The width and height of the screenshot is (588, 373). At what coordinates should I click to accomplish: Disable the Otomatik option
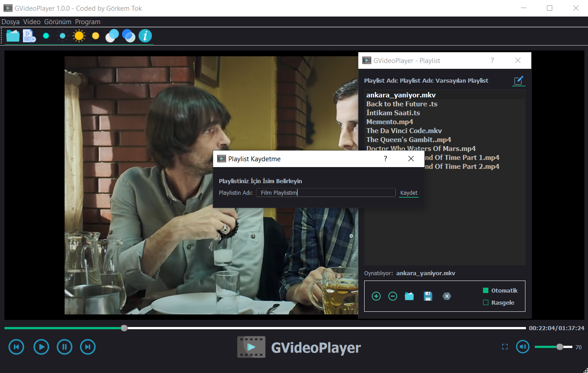click(x=485, y=290)
